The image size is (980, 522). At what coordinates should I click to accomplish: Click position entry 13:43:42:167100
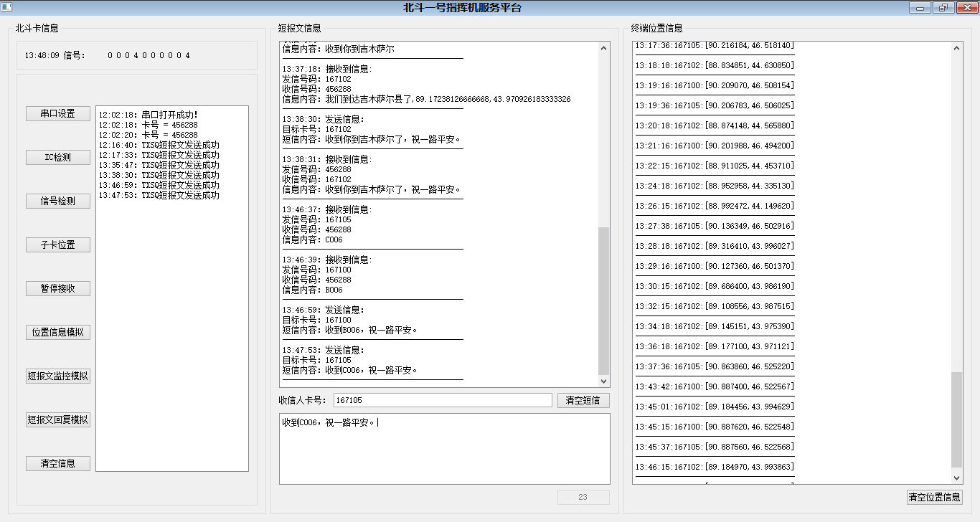(715, 386)
